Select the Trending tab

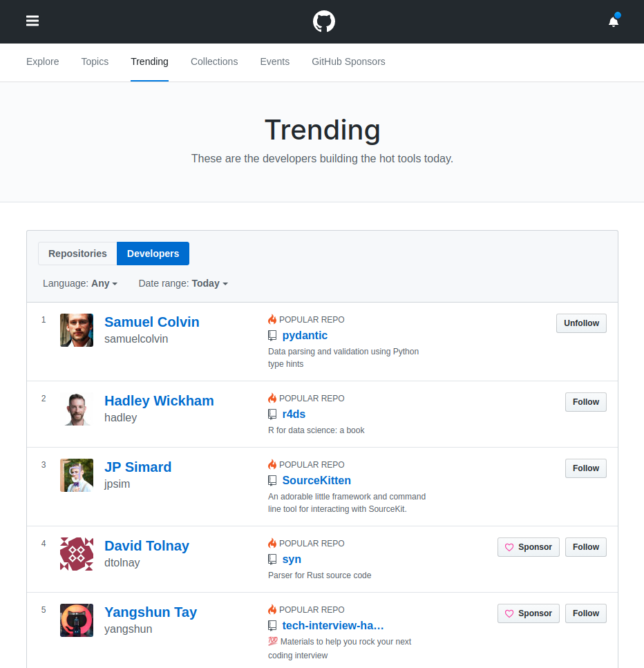pos(150,61)
